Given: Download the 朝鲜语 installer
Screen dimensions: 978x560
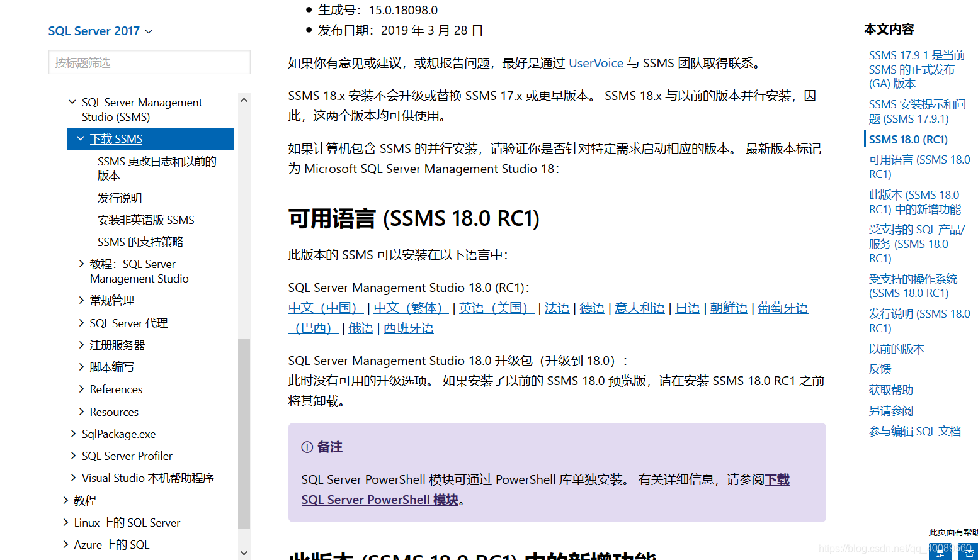Looking at the screenshot, I should tap(729, 308).
